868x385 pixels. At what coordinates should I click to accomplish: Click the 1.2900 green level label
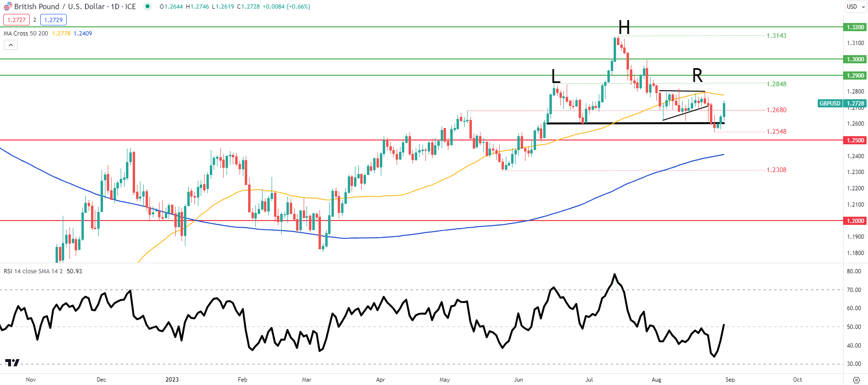pyautogui.click(x=855, y=75)
